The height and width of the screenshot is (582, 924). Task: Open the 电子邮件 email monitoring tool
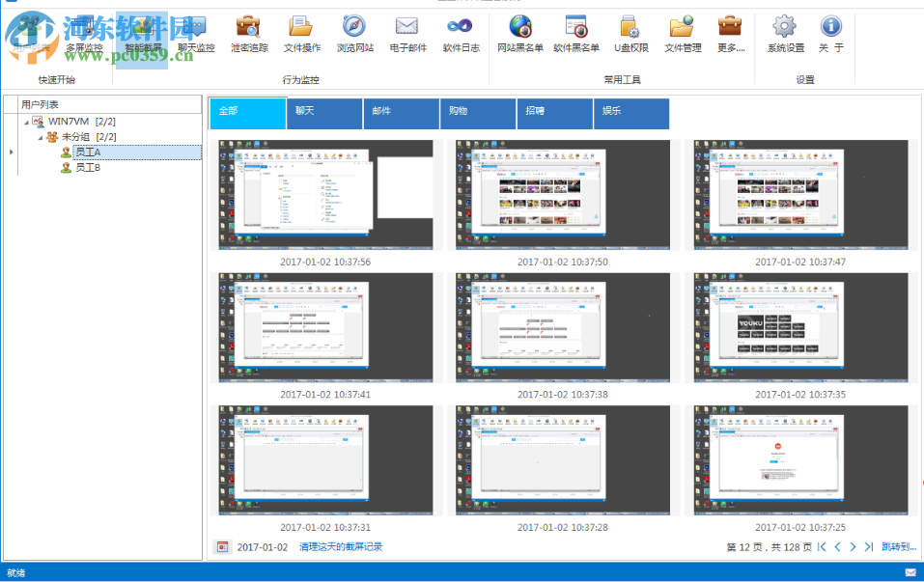click(x=407, y=36)
